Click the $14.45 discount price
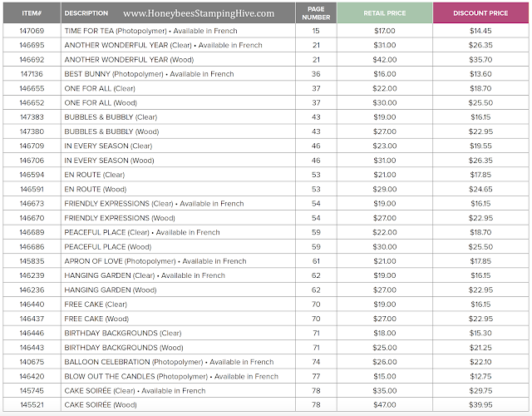 click(480, 31)
